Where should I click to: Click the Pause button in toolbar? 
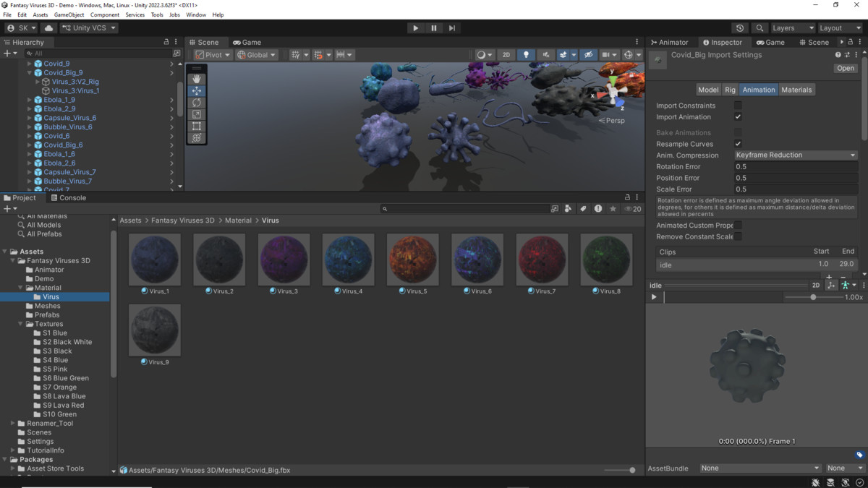(x=434, y=28)
